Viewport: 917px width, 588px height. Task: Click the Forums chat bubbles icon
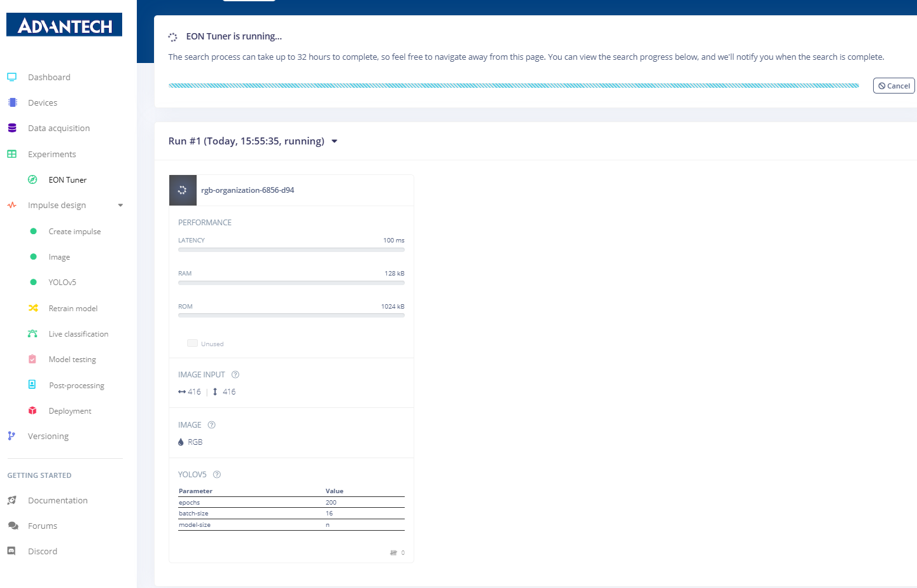13,526
